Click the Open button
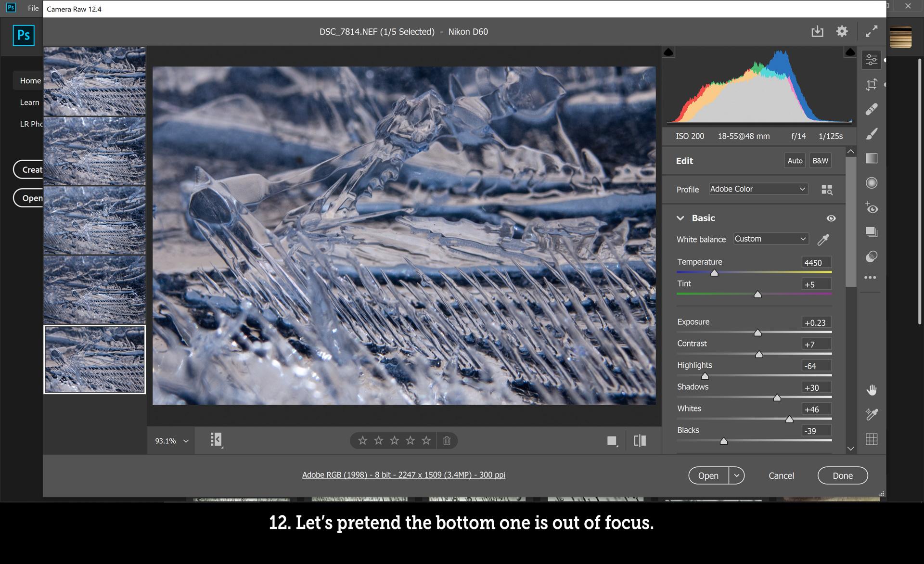924x564 pixels. 708,475
